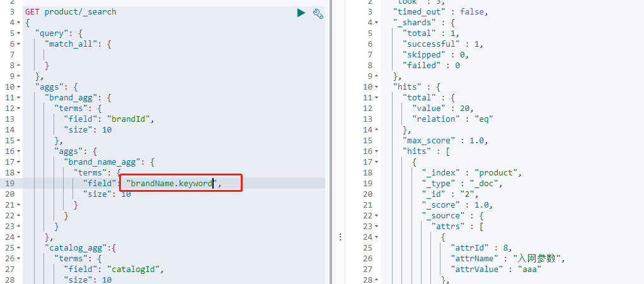Collapse "attrs" array at response line 23
This screenshot has height=284, width=644.
coord(377,226)
